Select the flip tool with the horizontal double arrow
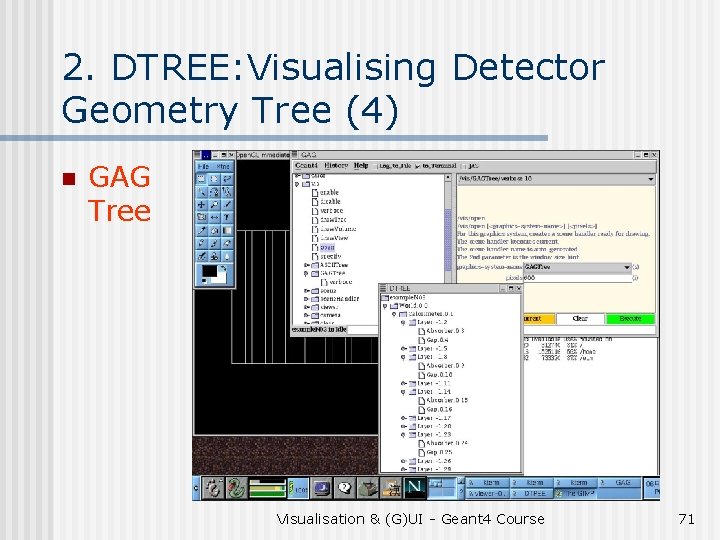The height and width of the screenshot is (540, 720). click(214, 217)
